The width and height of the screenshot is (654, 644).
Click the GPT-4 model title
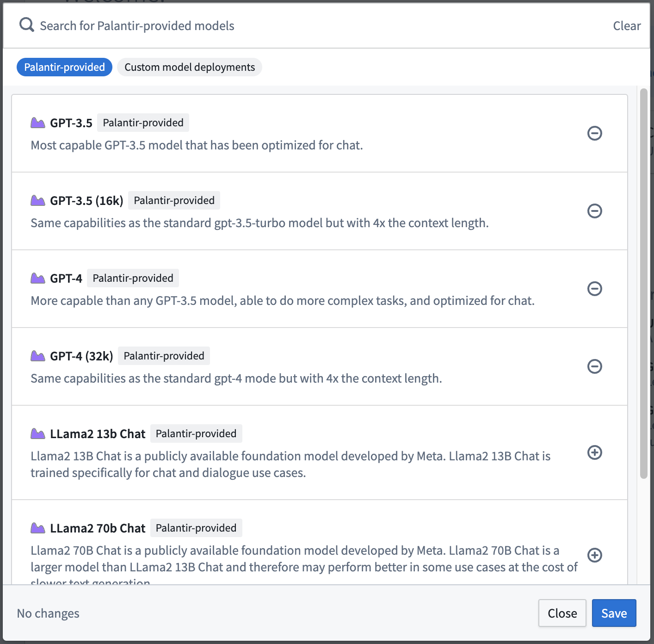pos(66,279)
